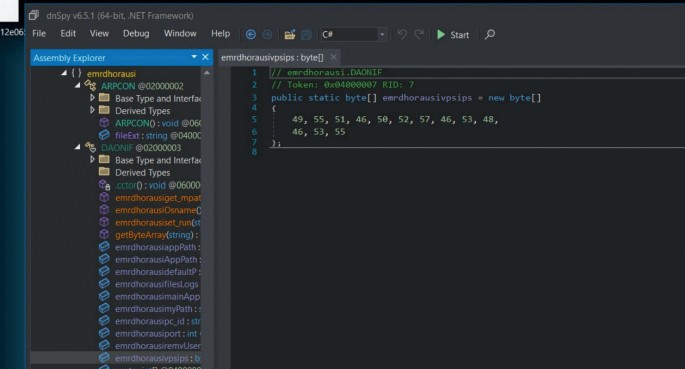Click the field icon beside emrdhorausiport

(x=104, y=333)
